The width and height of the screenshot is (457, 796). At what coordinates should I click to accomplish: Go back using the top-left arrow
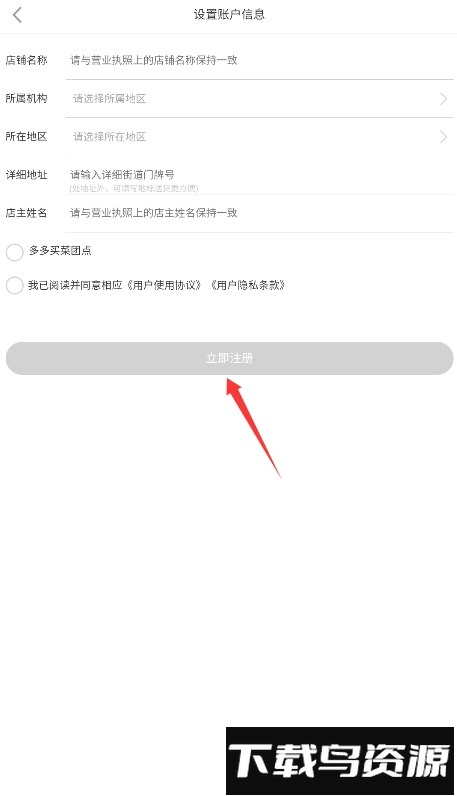(x=17, y=15)
